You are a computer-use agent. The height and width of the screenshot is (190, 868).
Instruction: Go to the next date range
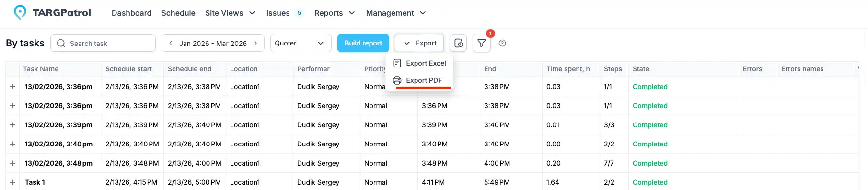click(x=255, y=43)
